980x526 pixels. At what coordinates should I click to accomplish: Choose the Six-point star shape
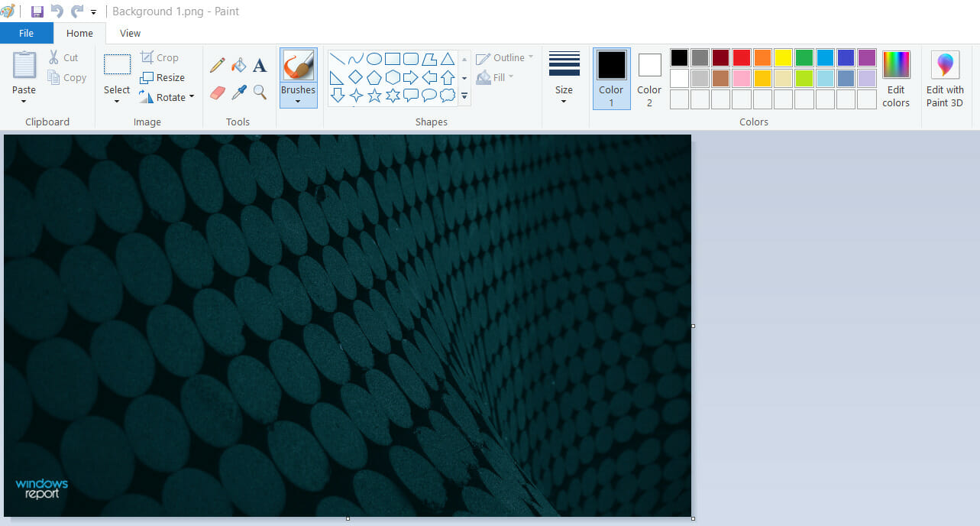(x=393, y=96)
